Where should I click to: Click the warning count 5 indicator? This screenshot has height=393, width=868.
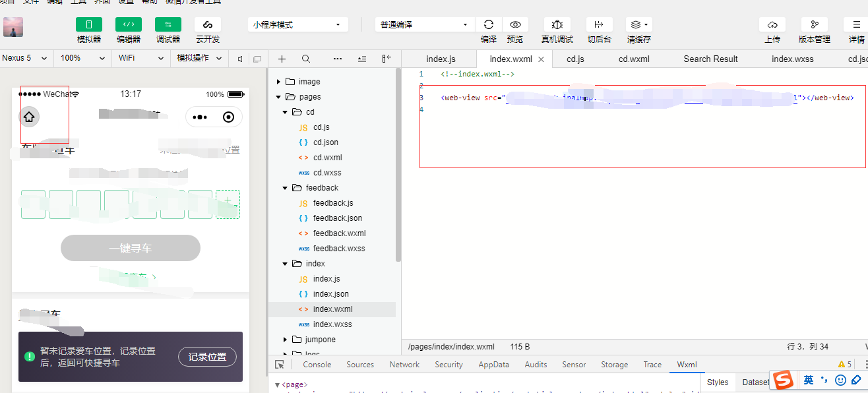click(x=845, y=365)
